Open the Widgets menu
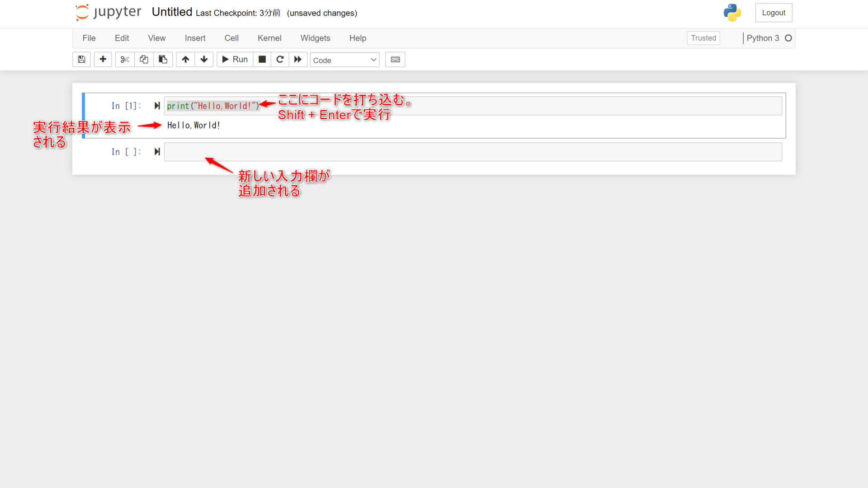868x488 pixels. click(315, 38)
